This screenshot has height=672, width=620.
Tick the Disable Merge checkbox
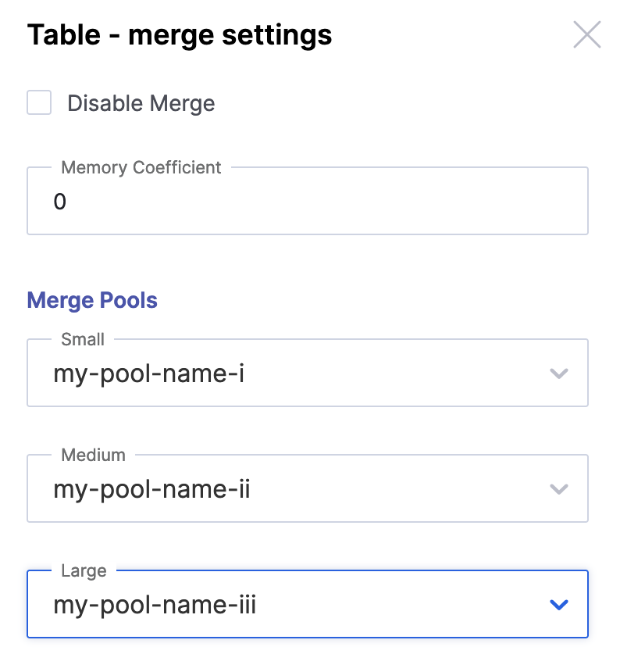tap(39, 103)
